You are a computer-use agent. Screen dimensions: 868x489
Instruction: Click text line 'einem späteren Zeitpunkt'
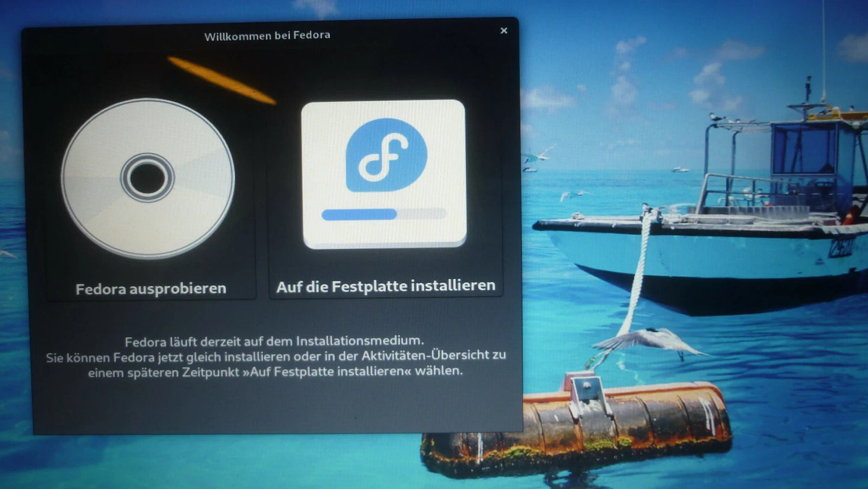(276, 371)
